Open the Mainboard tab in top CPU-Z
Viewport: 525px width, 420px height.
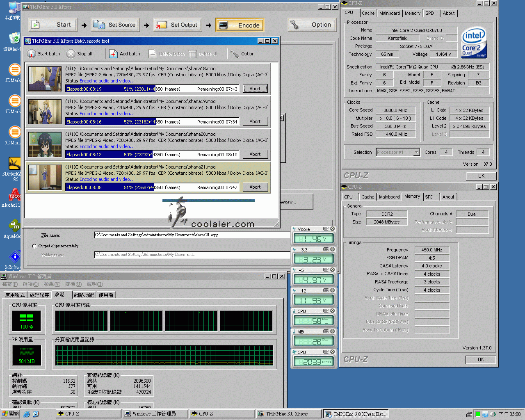click(389, 13)
